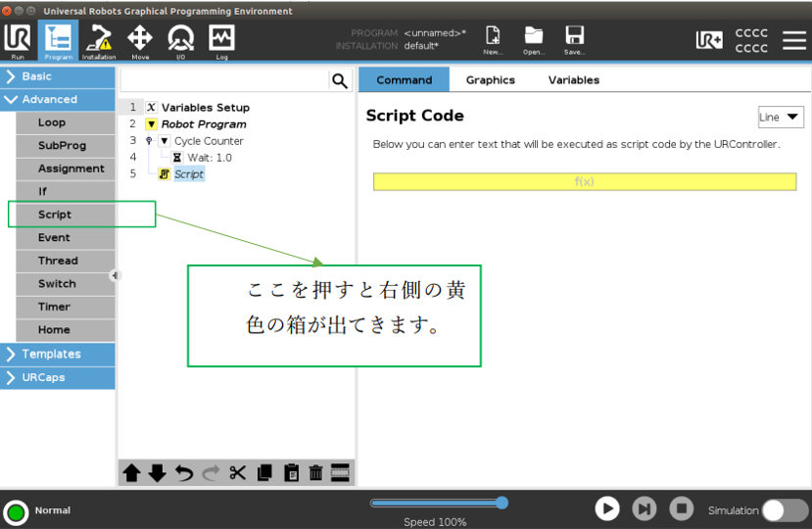Screen dimensions: 812x529
Task: Delete node with trash icon
Action: (316, 472)
